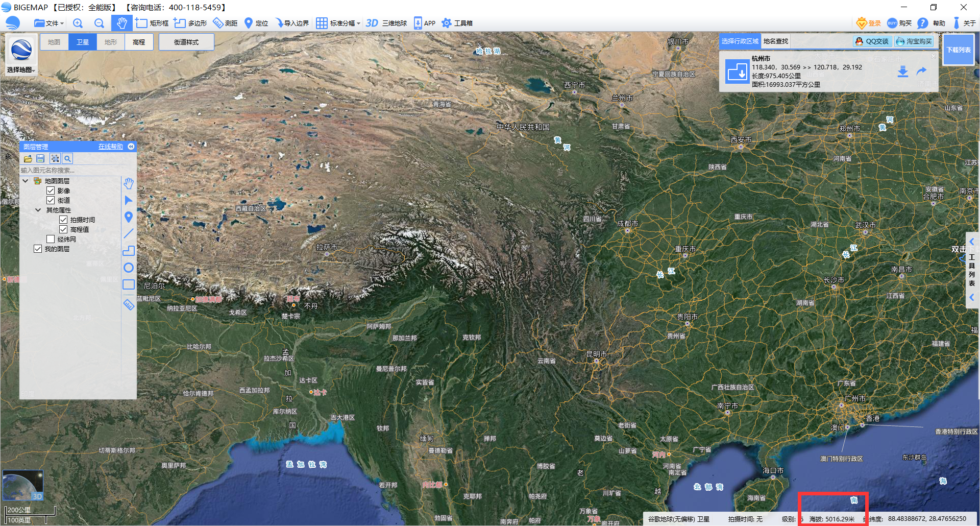Switch to the 地图 map tab

[x=54, y=42]
